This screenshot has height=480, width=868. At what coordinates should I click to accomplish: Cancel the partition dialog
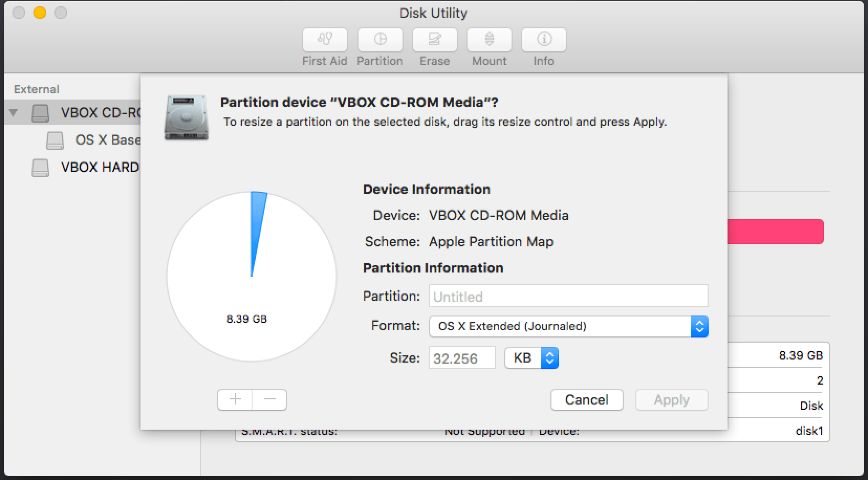(587, 400)
